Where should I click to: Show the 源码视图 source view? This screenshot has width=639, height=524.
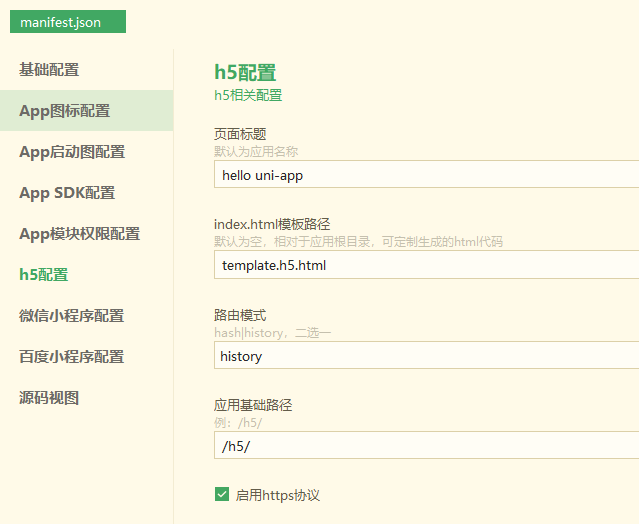(49, 398)
